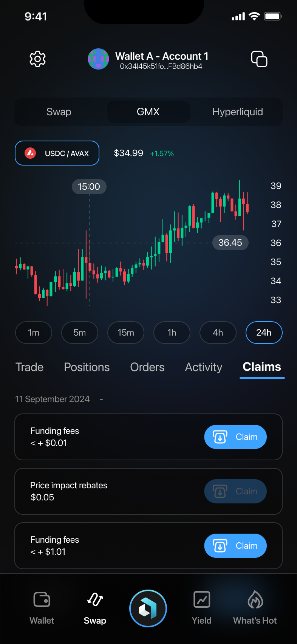Switch chart interval to 4h

coord(218,333)
